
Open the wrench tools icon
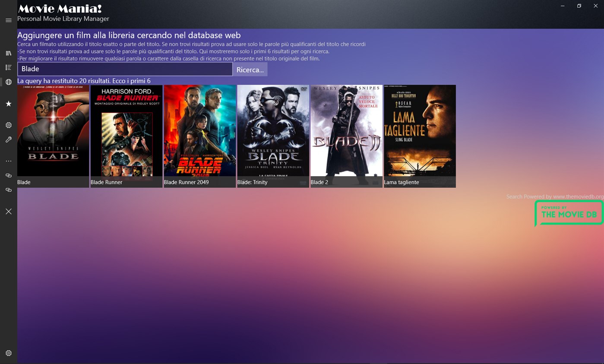coord(8,139)
